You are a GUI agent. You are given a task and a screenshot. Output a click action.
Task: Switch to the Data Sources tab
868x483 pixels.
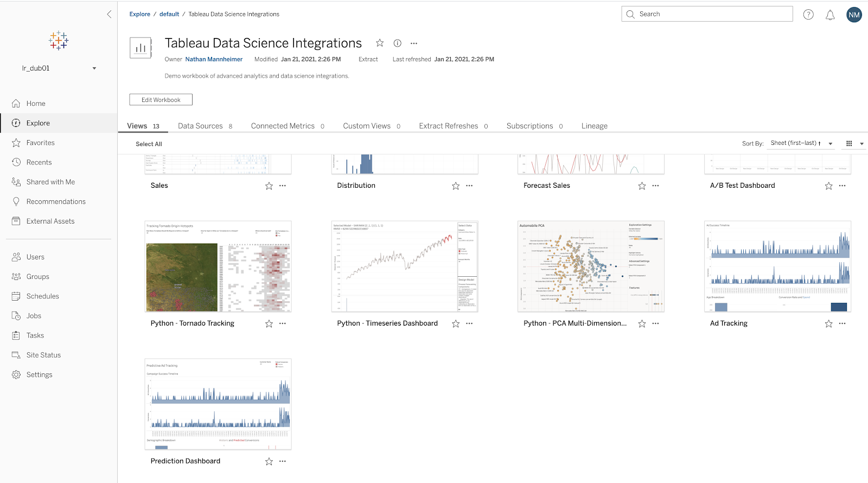200,126
